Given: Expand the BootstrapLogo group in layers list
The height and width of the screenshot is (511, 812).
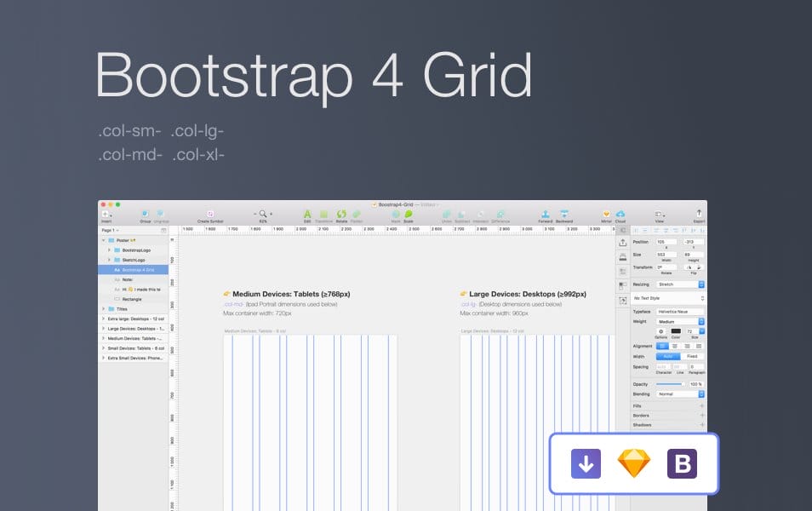Looking at the screenshot, I should point(107,248).
